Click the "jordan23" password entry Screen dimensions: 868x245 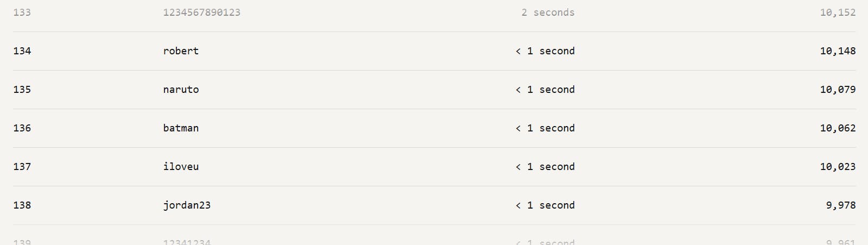pyautogui.click(x=187, y=205)
